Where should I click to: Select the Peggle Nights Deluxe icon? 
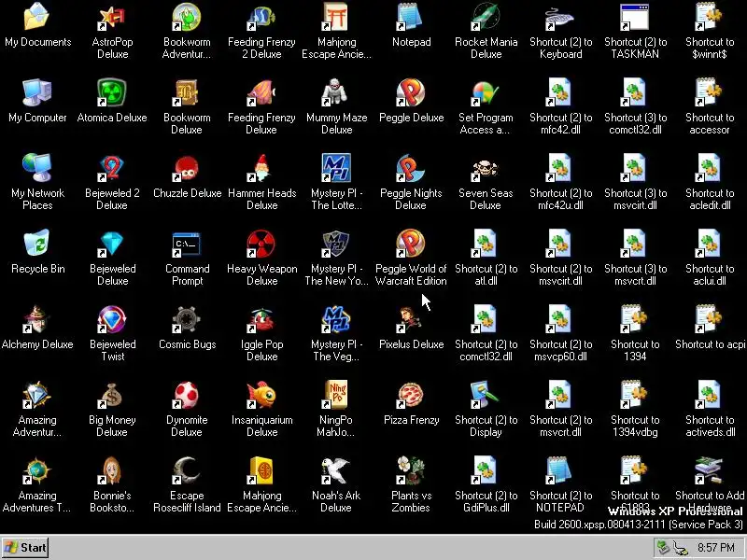pos(411,168)
